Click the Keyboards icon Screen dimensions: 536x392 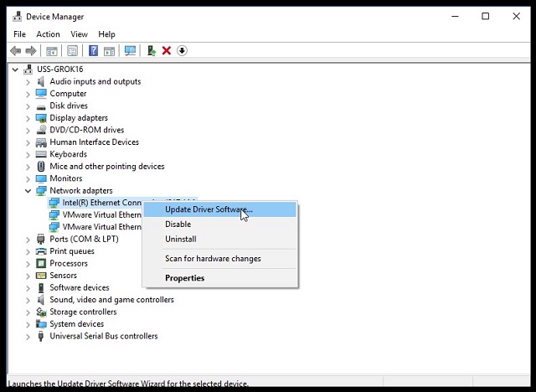(x=41, y=154)
